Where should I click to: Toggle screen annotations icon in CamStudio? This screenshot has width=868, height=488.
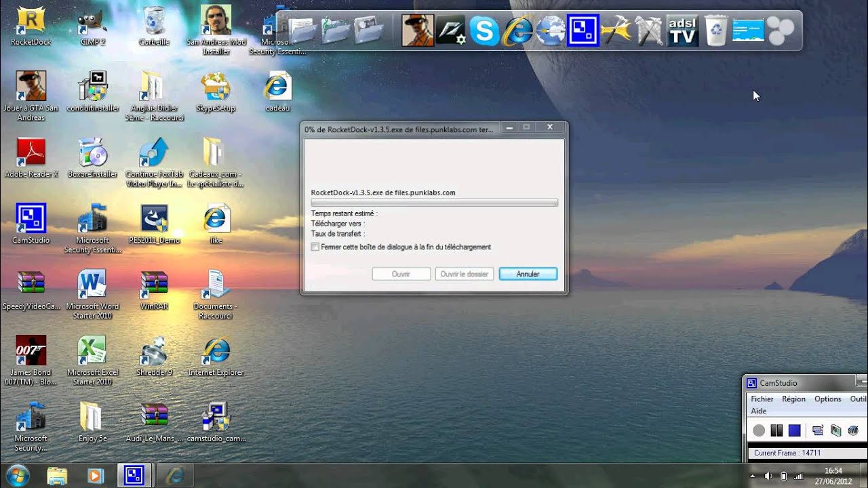[818, 430]
